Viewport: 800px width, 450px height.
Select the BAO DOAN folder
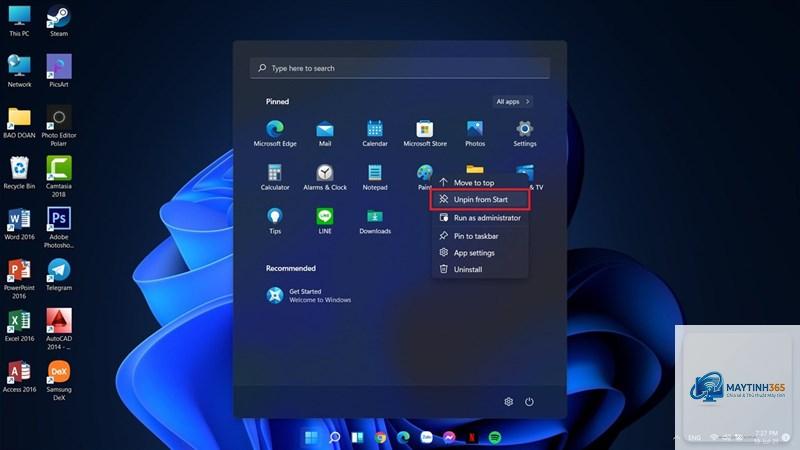(x=19, y=122)
